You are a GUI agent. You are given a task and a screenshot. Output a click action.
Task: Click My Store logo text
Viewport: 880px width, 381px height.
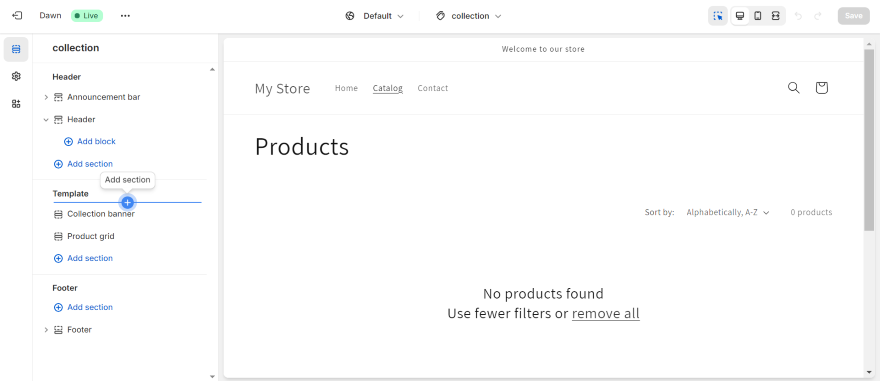tap(282, 89)
